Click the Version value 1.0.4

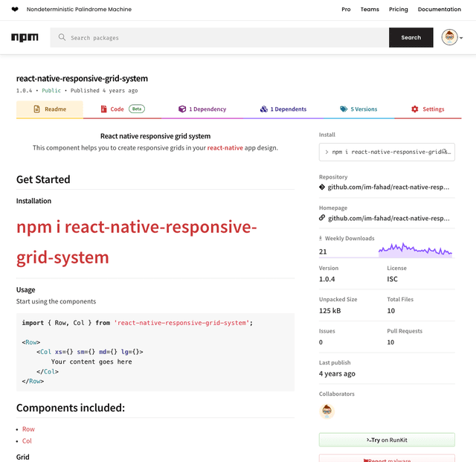[327, 279]
